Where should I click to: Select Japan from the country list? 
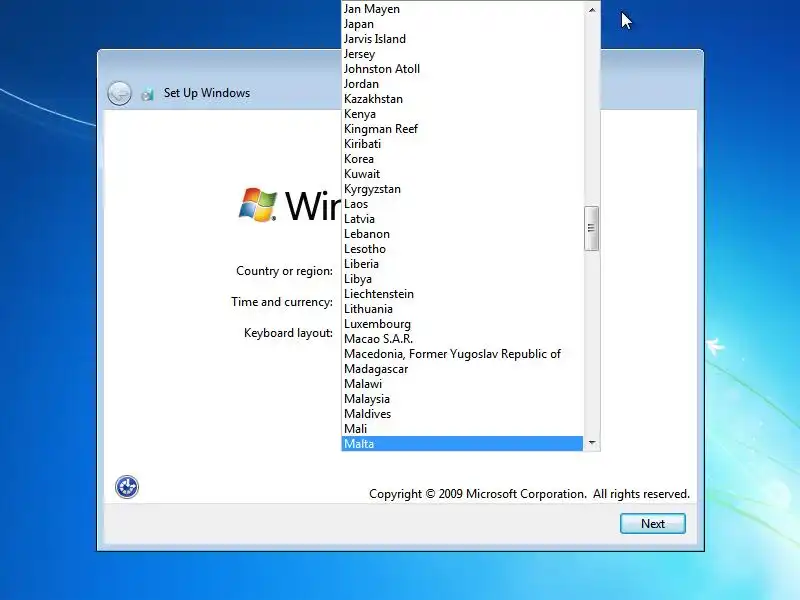[462, 24]
